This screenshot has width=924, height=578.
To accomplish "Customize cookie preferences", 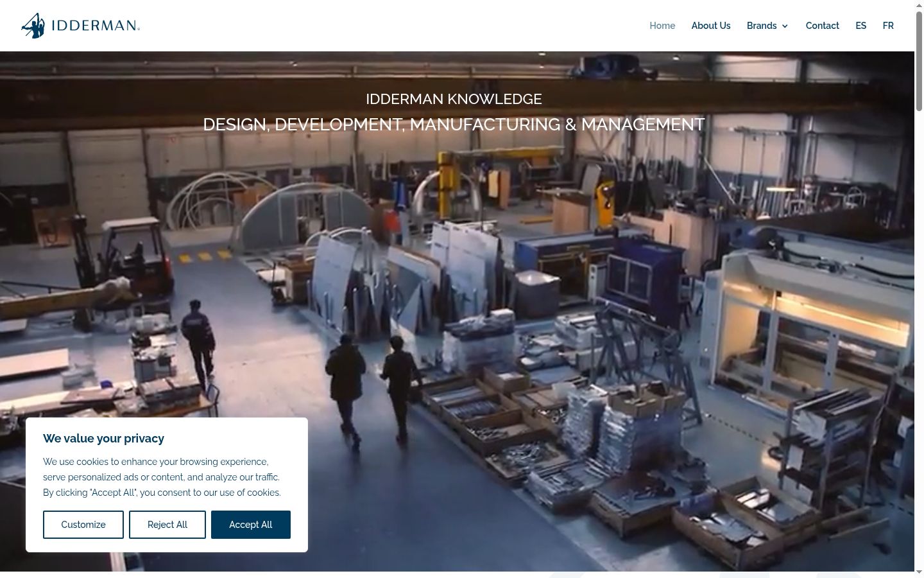I will [x=83, y=525].
